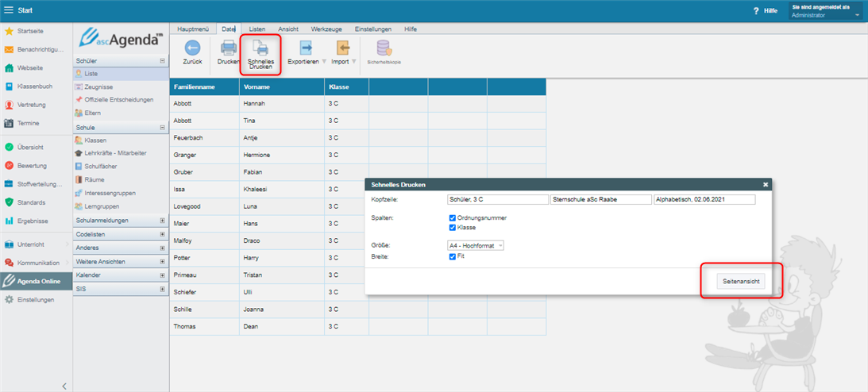The width and height of the screenshot is (868, 392).
Task: Close the Schnelles Drucken dialog
Action: [766, 184]
